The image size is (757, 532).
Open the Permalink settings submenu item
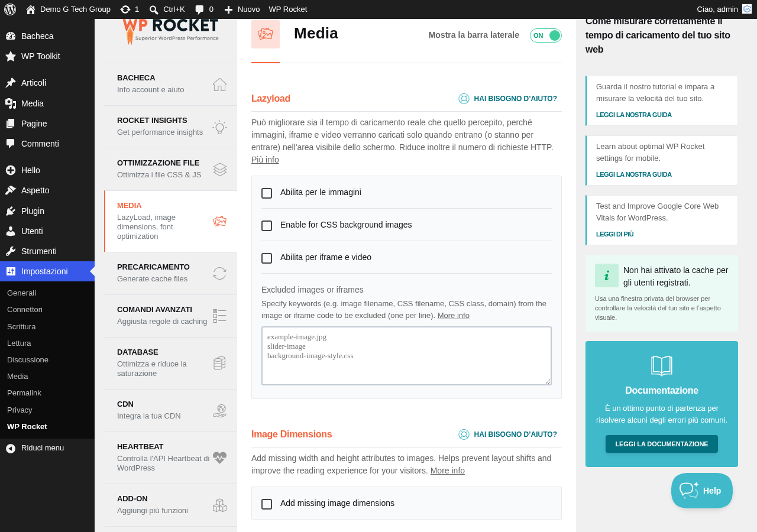[x=24, y=393]
